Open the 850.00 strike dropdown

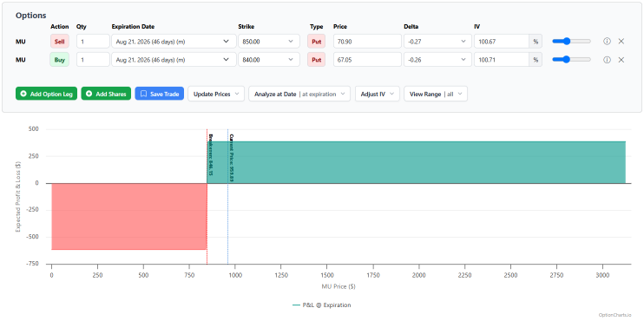[x=269, y=41]
